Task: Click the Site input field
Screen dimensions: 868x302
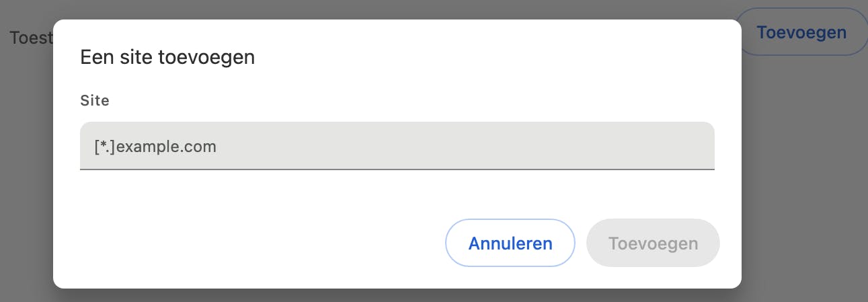Action: point(397,146)
